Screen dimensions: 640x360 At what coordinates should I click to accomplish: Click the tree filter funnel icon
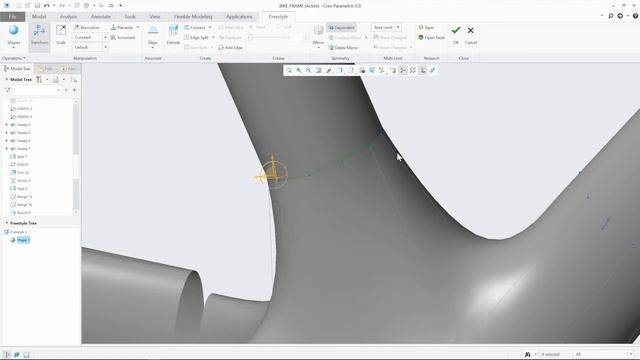click(x=7, y=90)
